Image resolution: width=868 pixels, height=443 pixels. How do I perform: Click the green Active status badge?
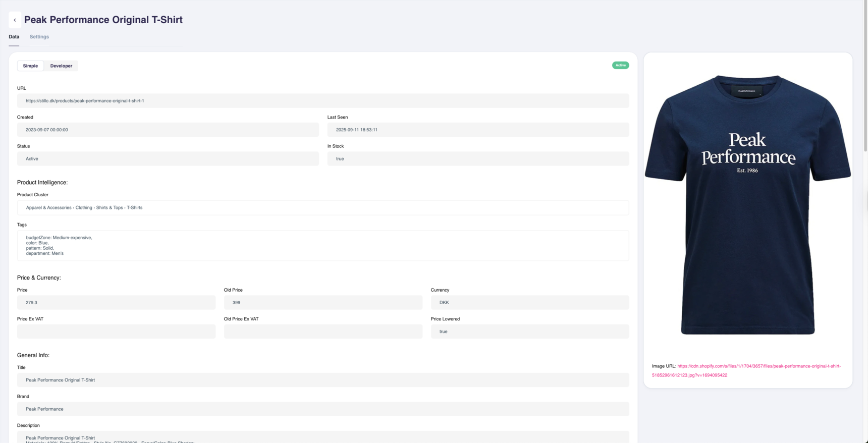tap(620, 65)
